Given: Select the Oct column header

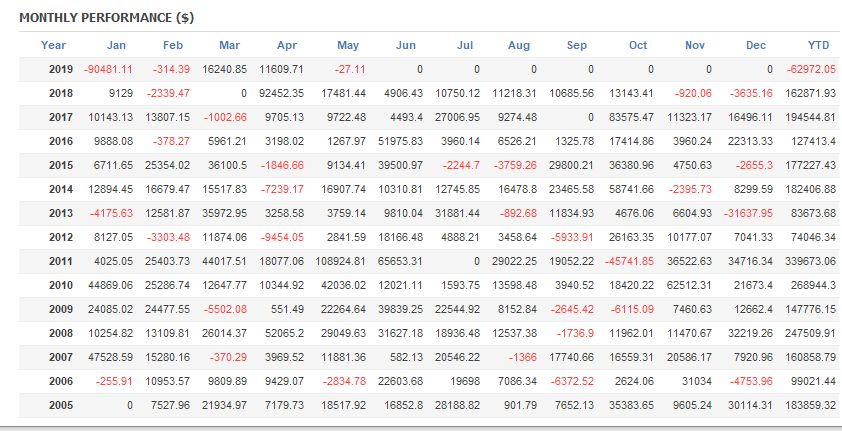Looking at the screenshot, I should click(637, 45).
